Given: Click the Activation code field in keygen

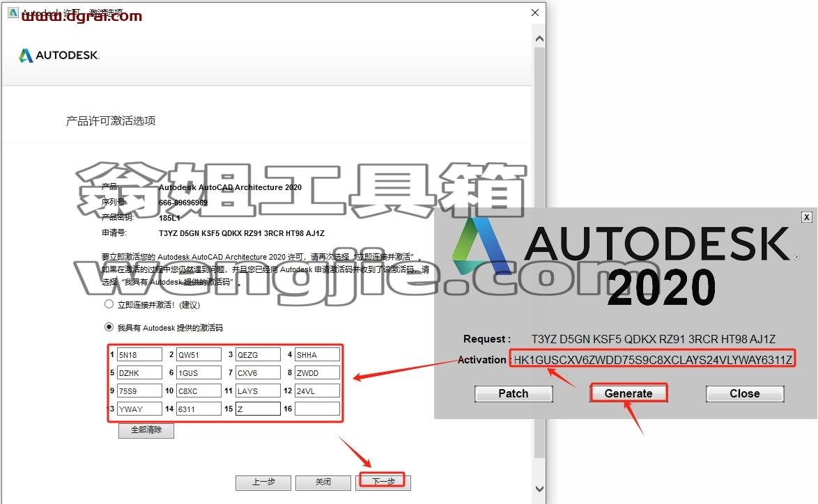Looking at the screenshot, I should [653, 360].
